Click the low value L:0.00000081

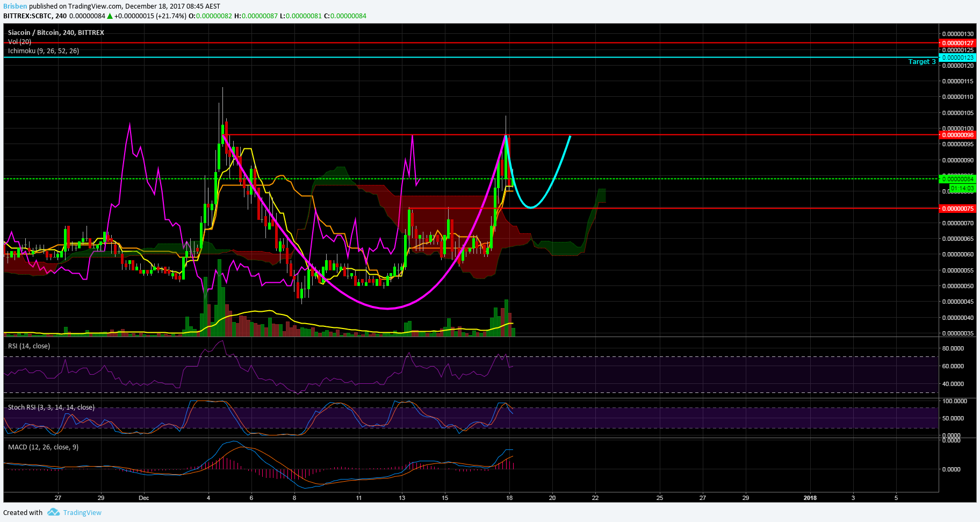coord(301,16)
